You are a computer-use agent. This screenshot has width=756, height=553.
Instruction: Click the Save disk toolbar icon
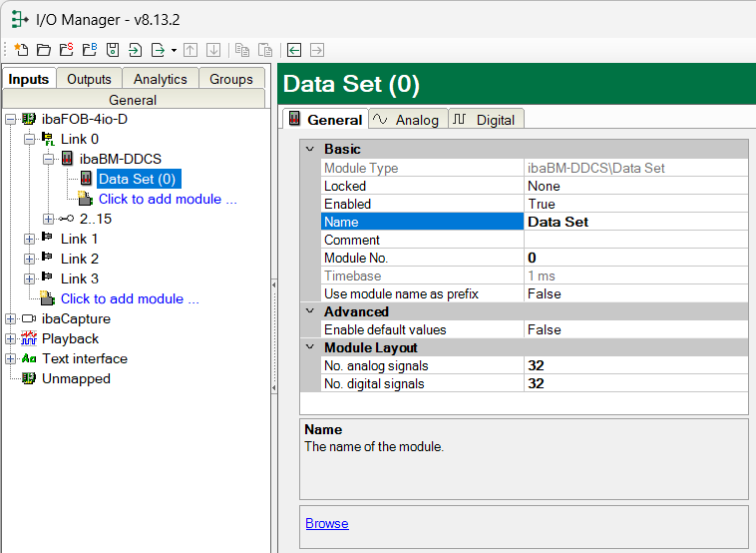pos(113,50)
